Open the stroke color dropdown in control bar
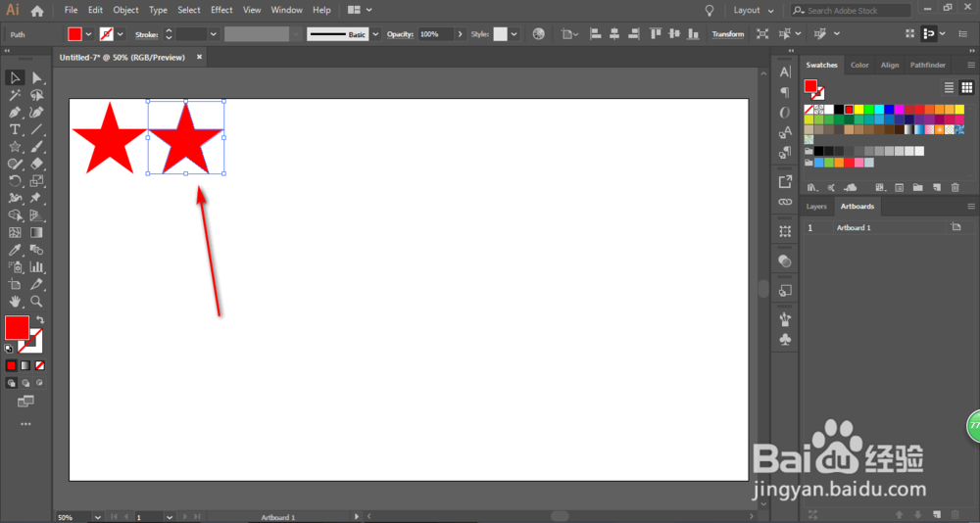 point(121,34)
